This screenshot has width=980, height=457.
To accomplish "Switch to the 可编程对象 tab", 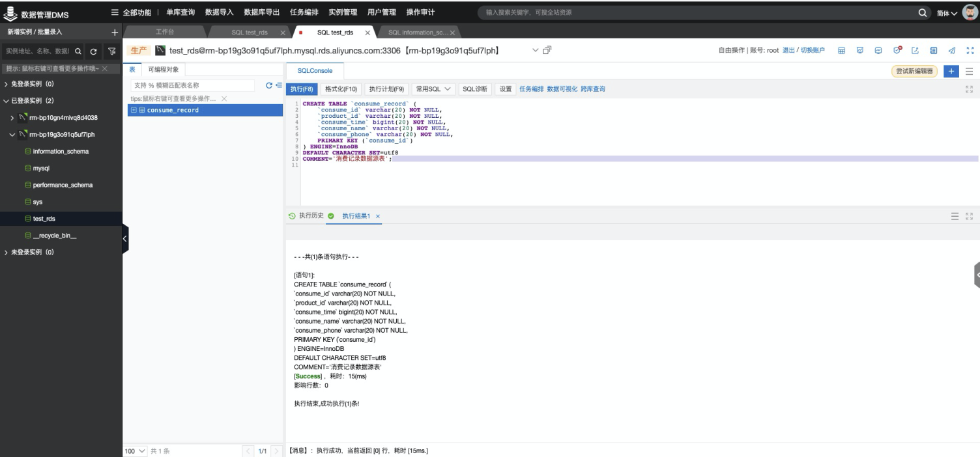I will tap(163, 69).
